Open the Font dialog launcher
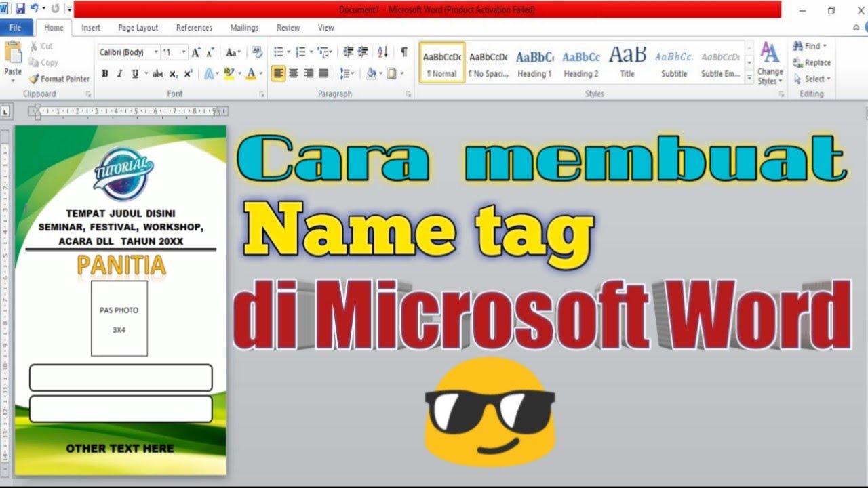 pos(262,94)
